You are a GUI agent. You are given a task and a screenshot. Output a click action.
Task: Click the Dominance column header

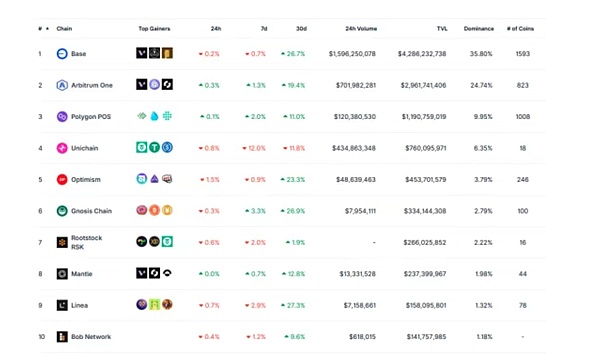pyautogui.click(x=479, y=29)
